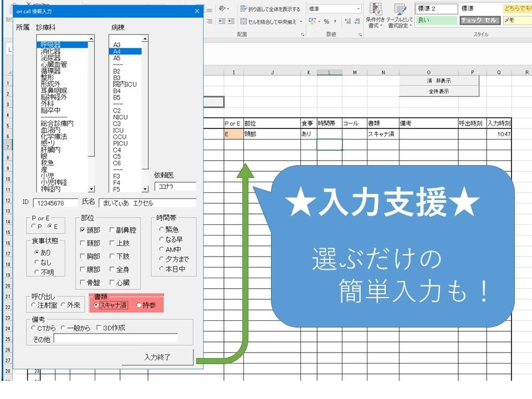Image resolution: width=532 pixels, height=399 pixels.
Task: Click the 桁区切りスタイル comma style icon
Action: (335, 22)
